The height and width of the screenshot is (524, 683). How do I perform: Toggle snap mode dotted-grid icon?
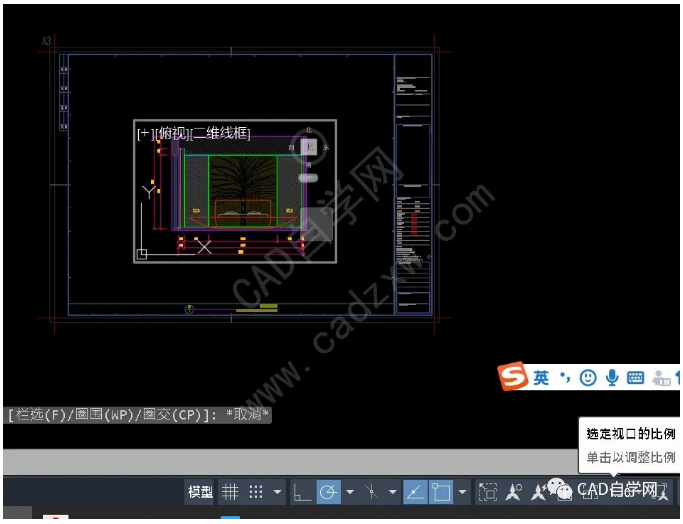pos(256,492)
